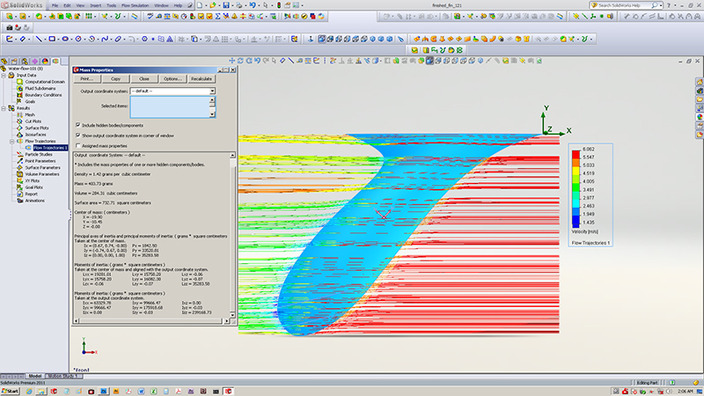The height and width of the screenshot is (396, 704).
Task: Open the Insert menu
Action: [96, 5]
